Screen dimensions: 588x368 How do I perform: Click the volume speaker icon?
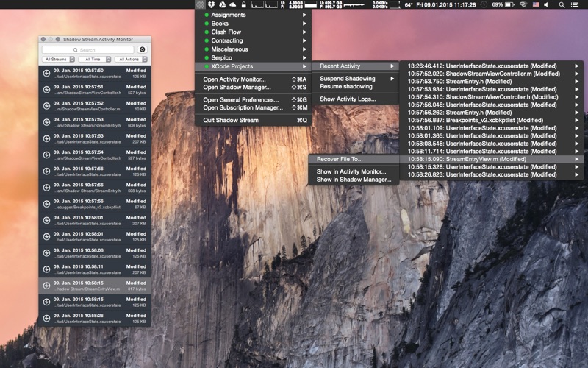point(546,4)
